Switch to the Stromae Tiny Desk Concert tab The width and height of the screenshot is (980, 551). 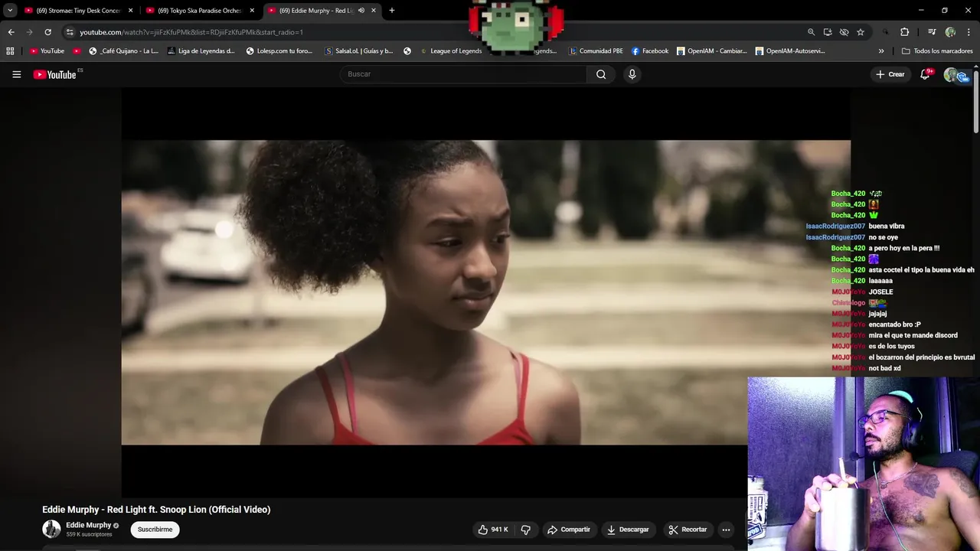(78, 11)
